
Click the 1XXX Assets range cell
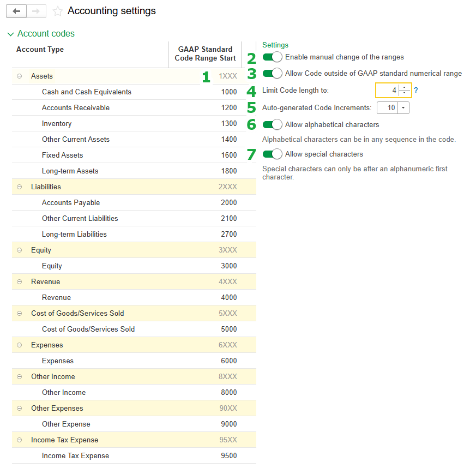[x=228, y=76]
